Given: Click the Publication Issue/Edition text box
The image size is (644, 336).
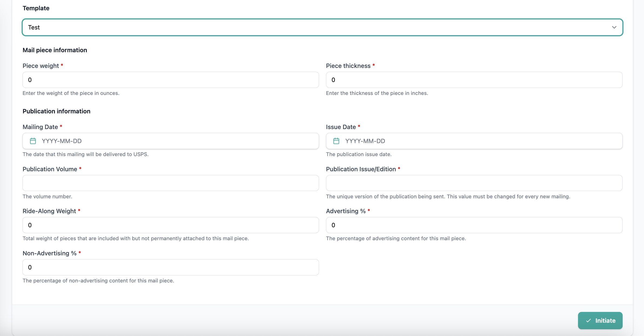Looking at the screenshot, I should (x=474, y=183).
